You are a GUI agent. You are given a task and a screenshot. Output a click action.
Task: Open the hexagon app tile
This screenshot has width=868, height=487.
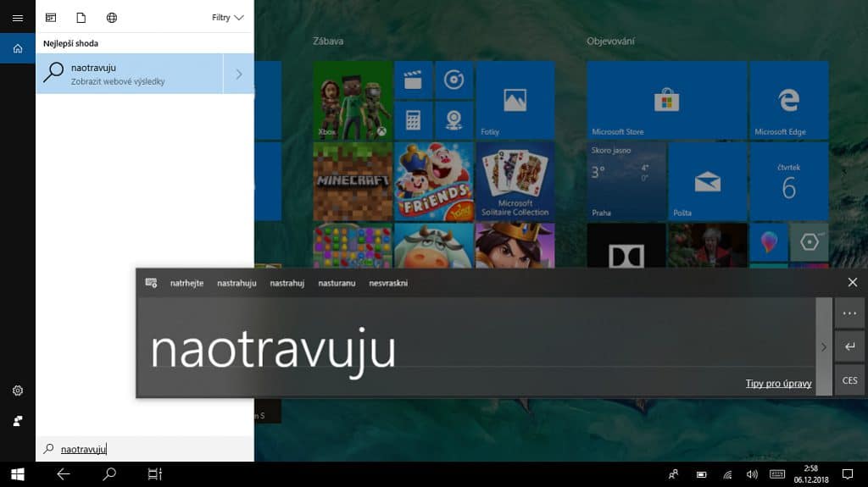pos(810,242)
